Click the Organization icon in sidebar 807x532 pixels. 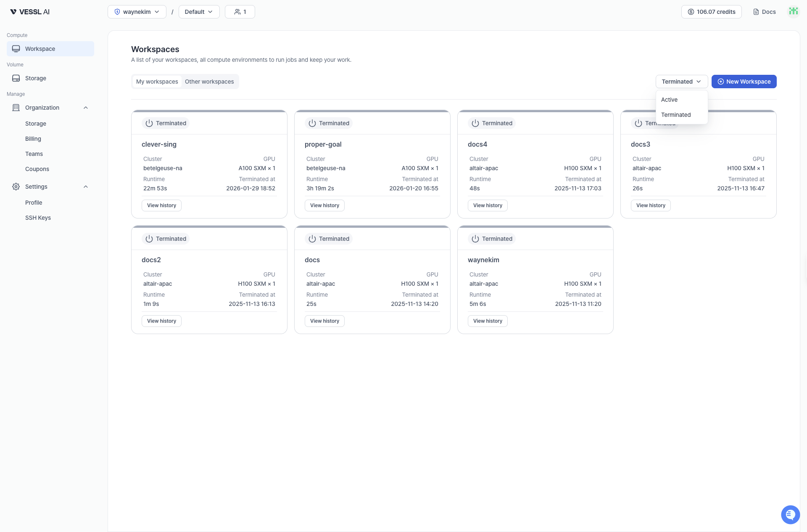(x=16, y=108)
